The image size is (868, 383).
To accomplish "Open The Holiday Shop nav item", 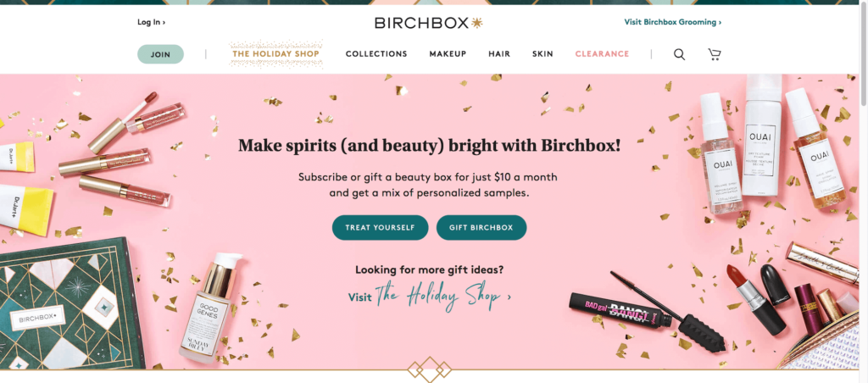I will (275, 53).
